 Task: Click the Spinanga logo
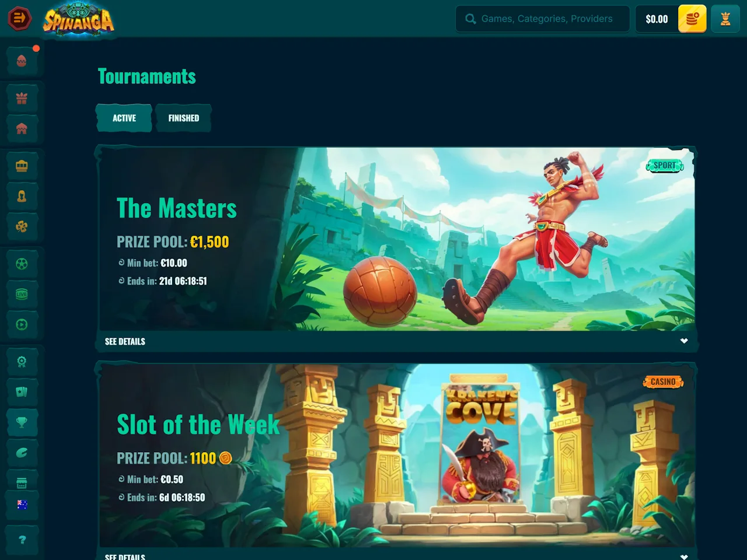point(79,20)
